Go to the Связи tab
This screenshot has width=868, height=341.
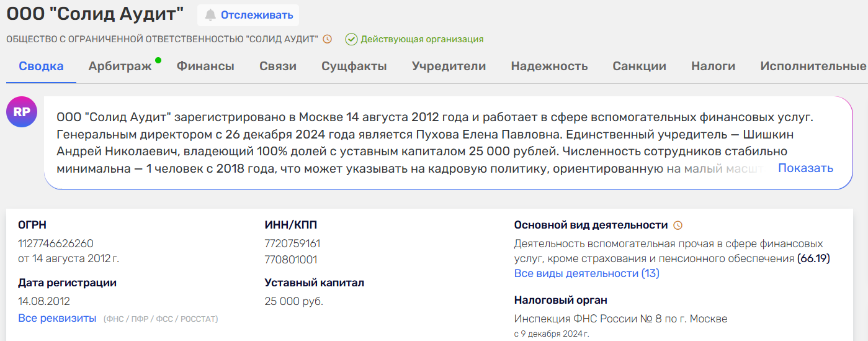tap(277, 66)
